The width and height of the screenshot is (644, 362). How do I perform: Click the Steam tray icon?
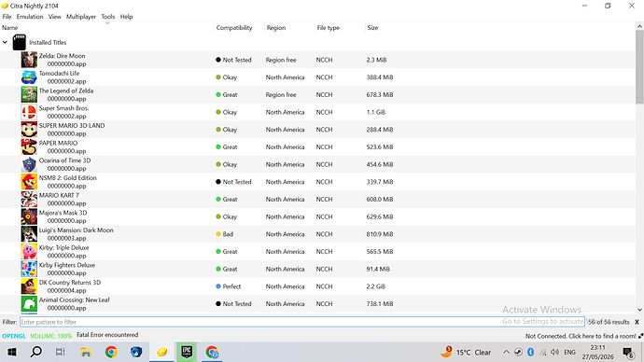pos(518,352)
